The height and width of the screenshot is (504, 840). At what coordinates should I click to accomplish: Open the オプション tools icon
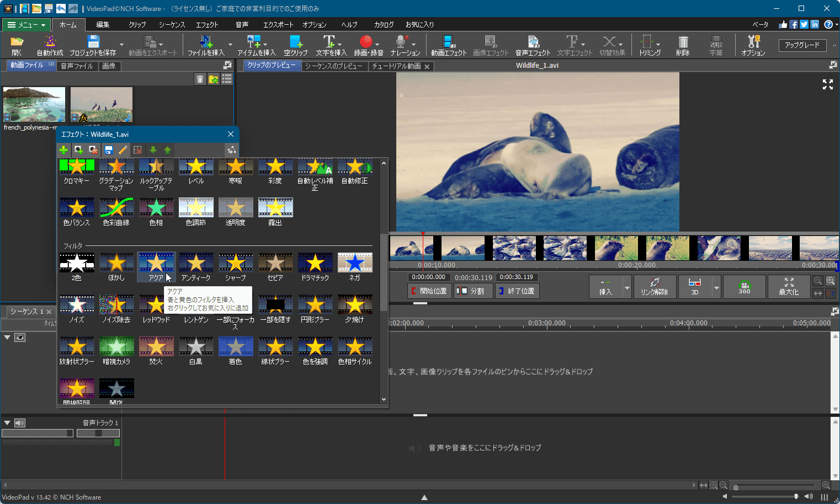[753, 45]
